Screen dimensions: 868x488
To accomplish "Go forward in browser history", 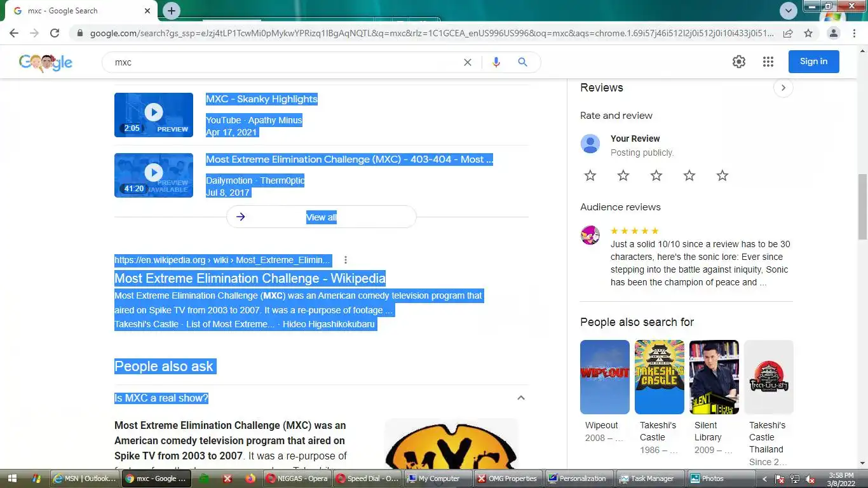I will pos(34,33).
